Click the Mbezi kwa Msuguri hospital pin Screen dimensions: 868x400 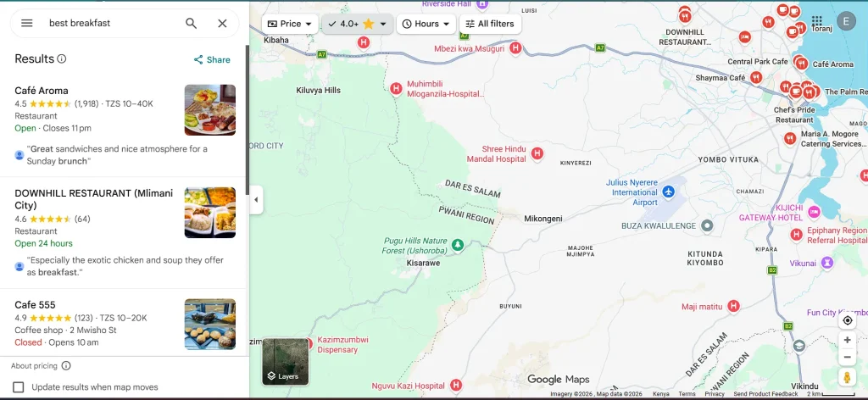point(515,48)
